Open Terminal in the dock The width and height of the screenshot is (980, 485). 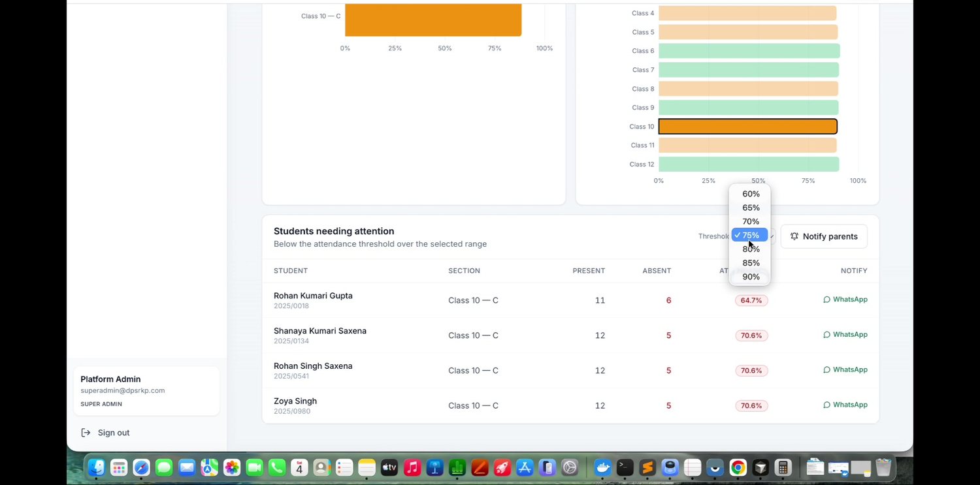[625, 467]
